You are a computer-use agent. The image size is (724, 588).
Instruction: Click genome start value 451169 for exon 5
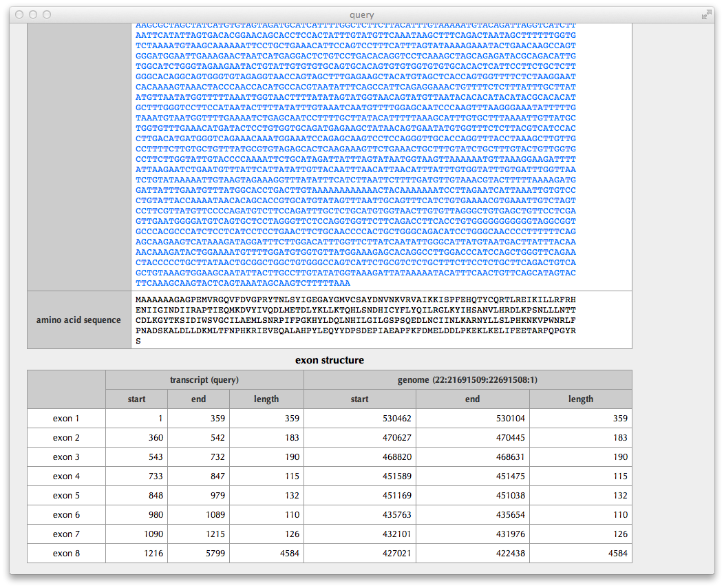[396, 496]
